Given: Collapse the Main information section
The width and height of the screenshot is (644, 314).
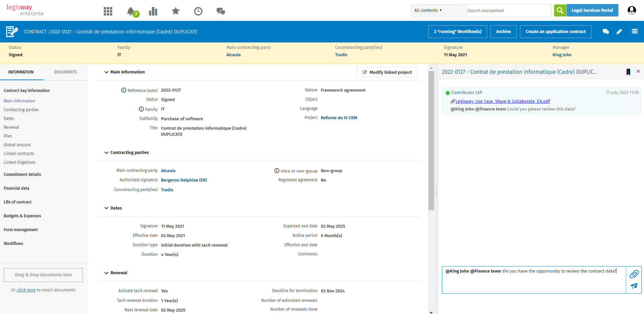Looking at the screenshot, I should 106,72.
